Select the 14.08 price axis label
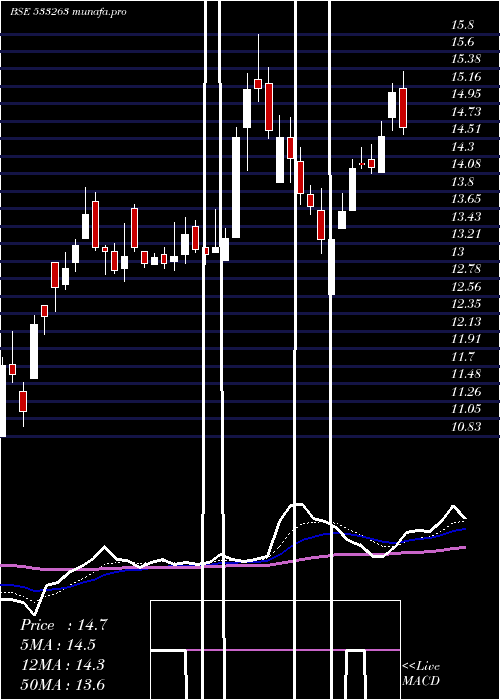 (466, 164)
